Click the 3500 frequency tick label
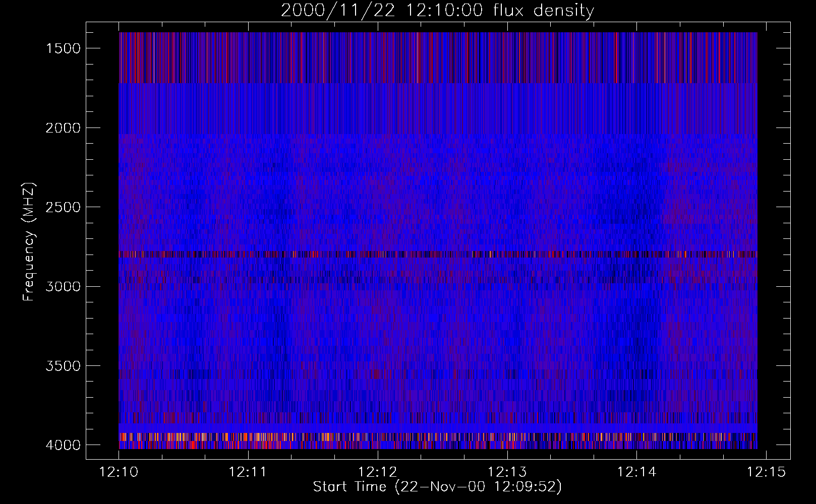The image size is (816, 504). (x=63, y=366)
